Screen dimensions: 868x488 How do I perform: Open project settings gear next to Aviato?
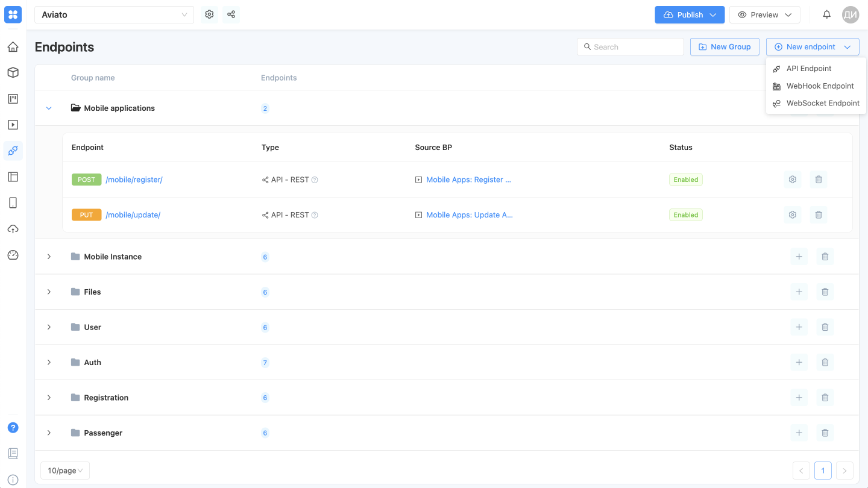209,14
